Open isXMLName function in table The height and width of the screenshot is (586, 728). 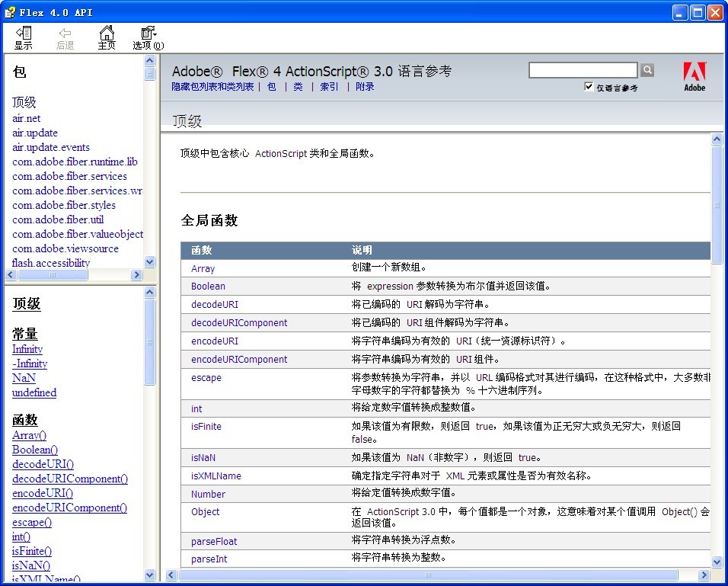(x=216, y=476)
